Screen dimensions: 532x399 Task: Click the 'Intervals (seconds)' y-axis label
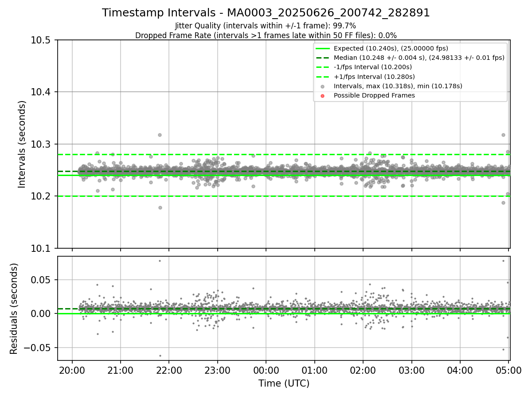point(22,144)
